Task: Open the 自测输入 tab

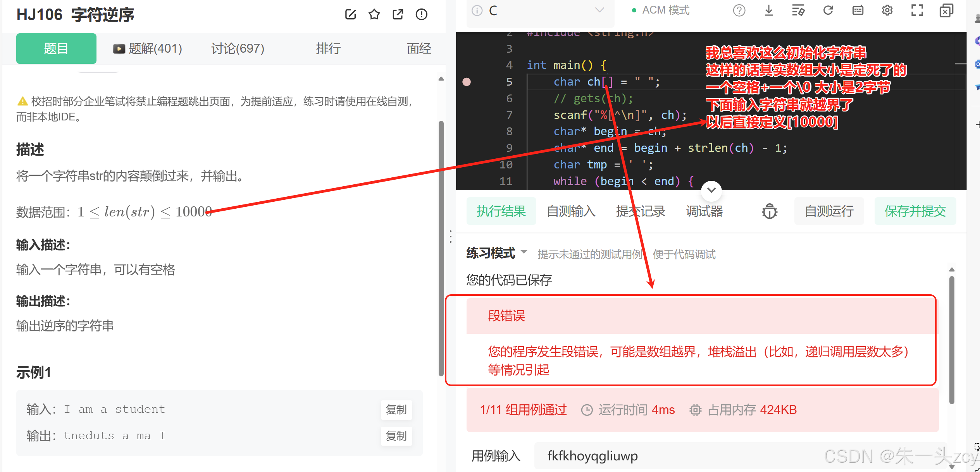Action: point(571,211)
